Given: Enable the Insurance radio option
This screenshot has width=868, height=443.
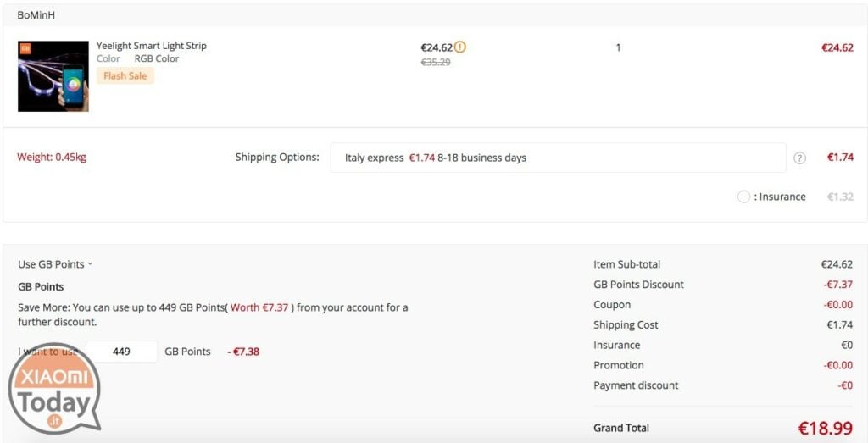Looking at the screenshot, I should pyautogui.click(x=743, y=197).
